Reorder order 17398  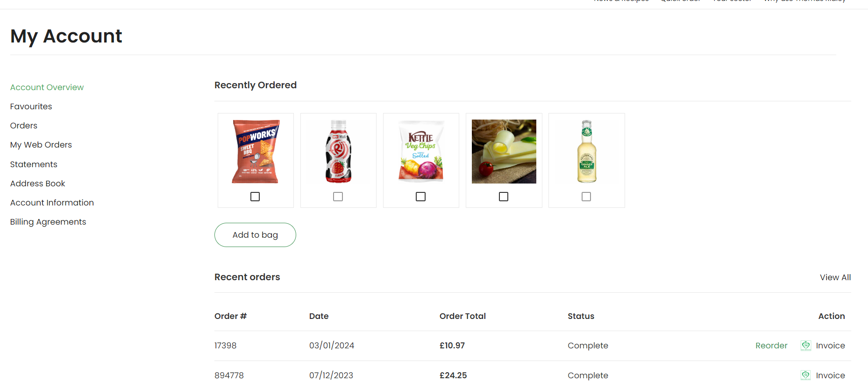(771, 346)
